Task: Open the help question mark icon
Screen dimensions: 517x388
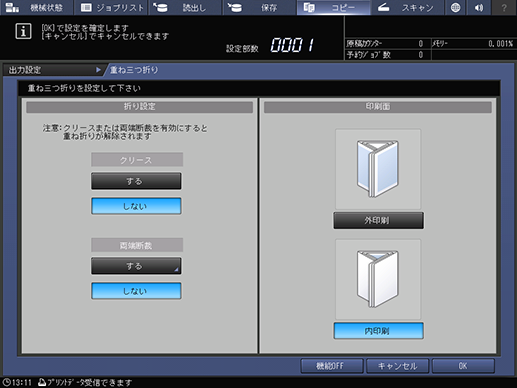Action: pyautogui.click(x=504, y=7)
